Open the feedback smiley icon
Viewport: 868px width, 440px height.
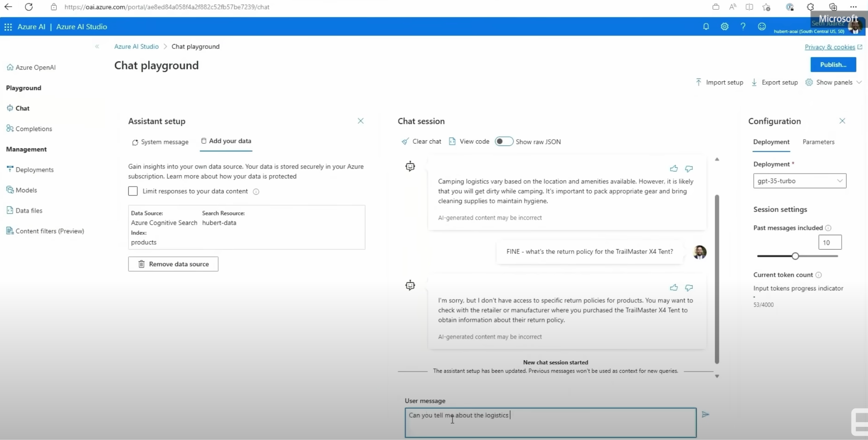pos(762,27)
